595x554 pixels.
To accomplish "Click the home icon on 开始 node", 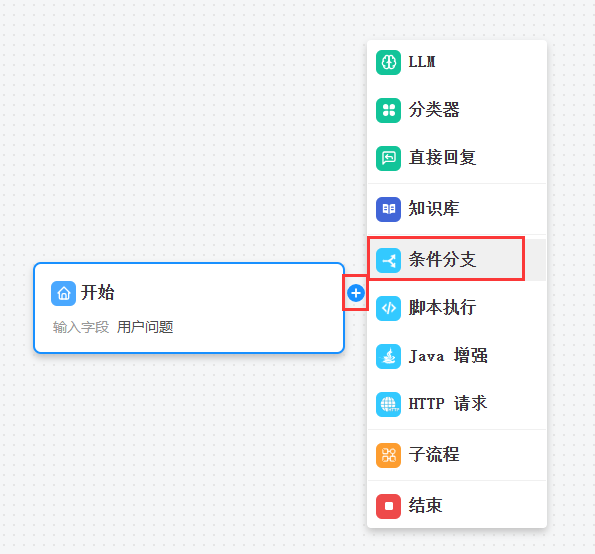I will coord(63,293).
